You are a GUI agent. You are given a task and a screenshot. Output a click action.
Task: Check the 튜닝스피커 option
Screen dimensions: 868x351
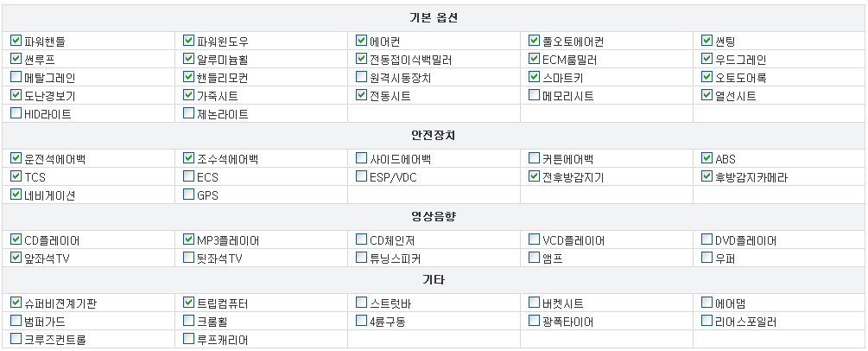pos(362,258)
